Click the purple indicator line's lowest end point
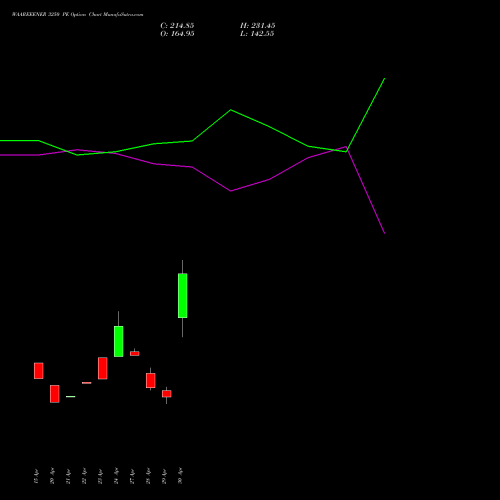 tap(385, 233)
